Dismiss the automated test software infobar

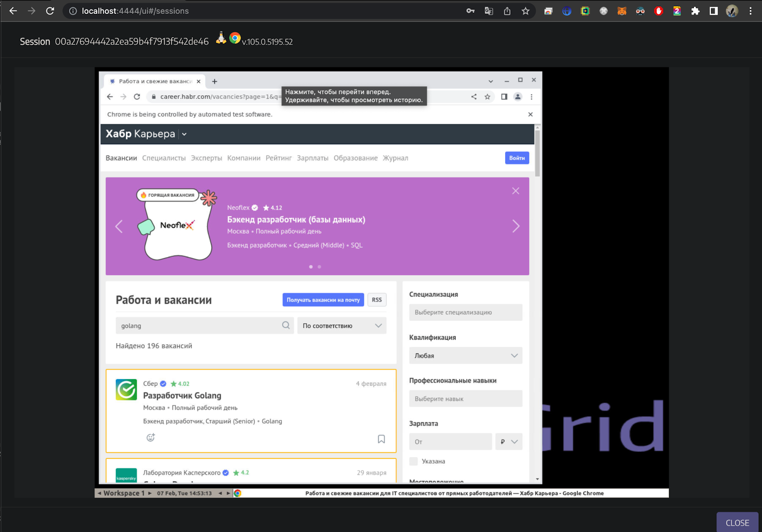[x=530, y=114]
